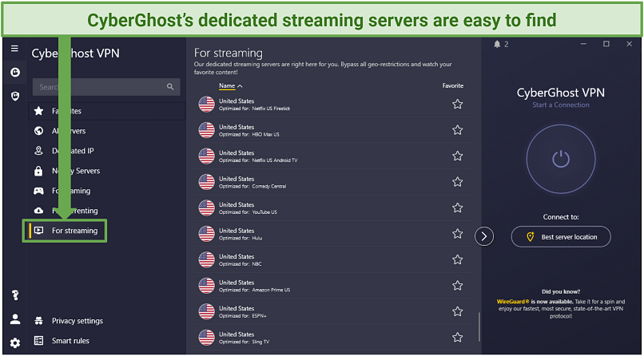Open the shield privacy icon in sidebar
This screenshot has height=356, width=644.
(x=15, y=97)
